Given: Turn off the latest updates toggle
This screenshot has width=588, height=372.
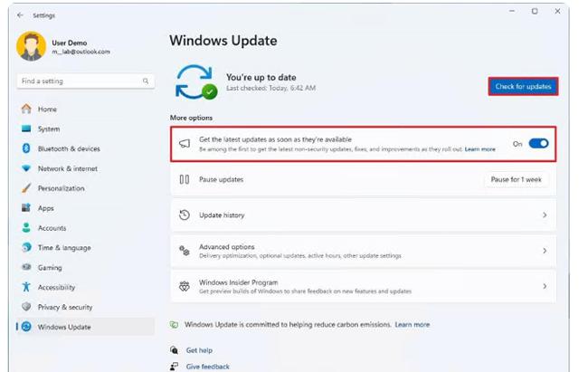Looking at the screenshot, I should pyautogui.click(x=538, y=143).
